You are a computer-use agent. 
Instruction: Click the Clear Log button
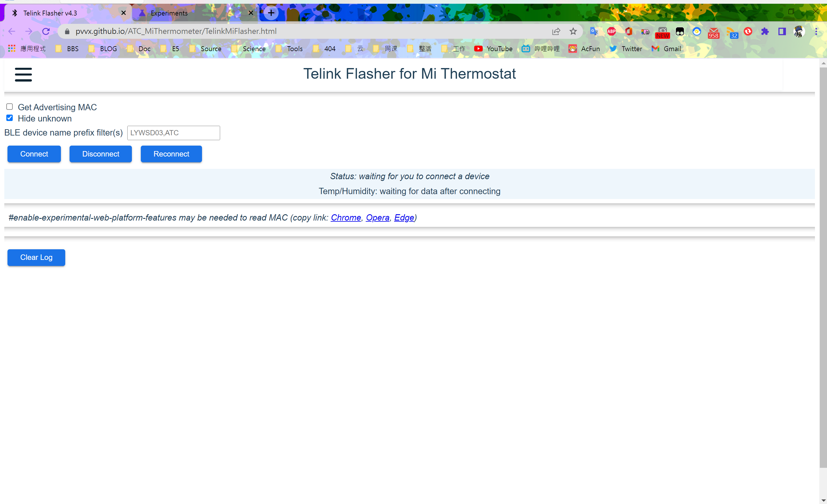click(36, 258)
